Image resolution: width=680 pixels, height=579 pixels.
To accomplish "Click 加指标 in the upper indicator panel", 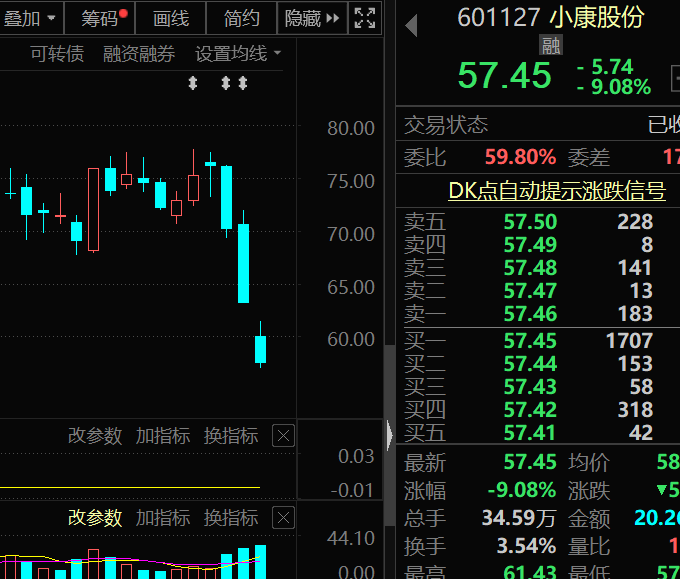I will pyautogui.click(x=163, y=436).
